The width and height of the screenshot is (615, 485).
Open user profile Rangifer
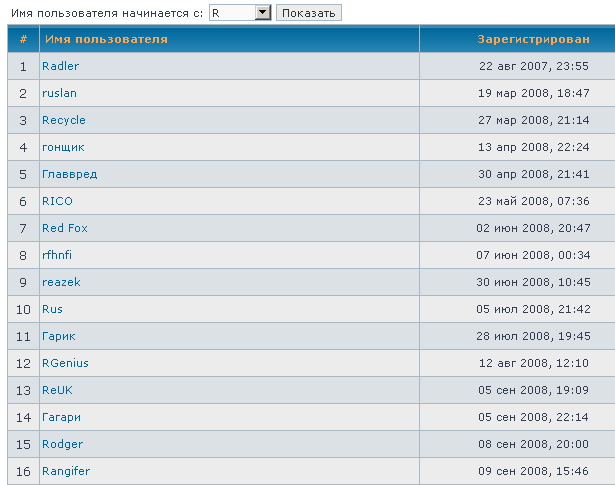66,471
